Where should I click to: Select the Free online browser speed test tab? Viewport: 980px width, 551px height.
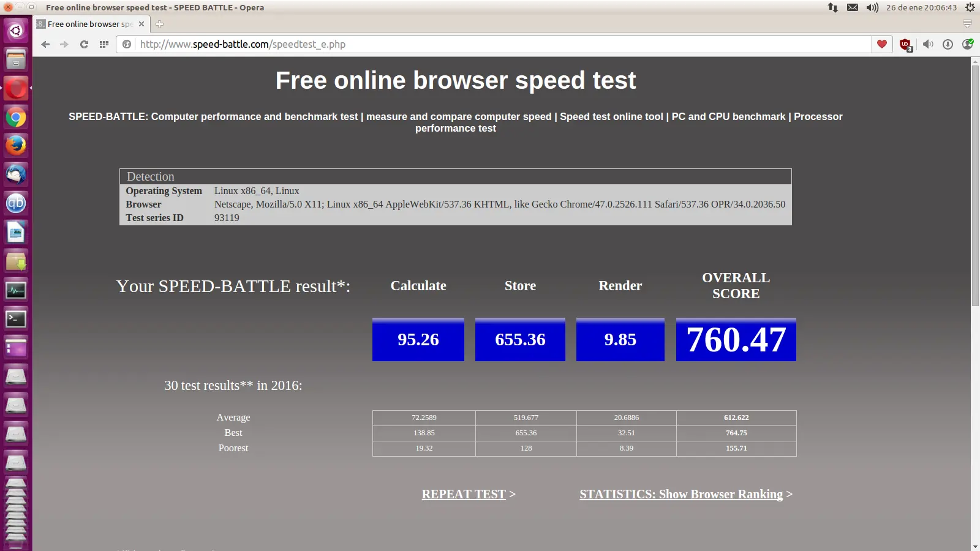coord(91,24)
